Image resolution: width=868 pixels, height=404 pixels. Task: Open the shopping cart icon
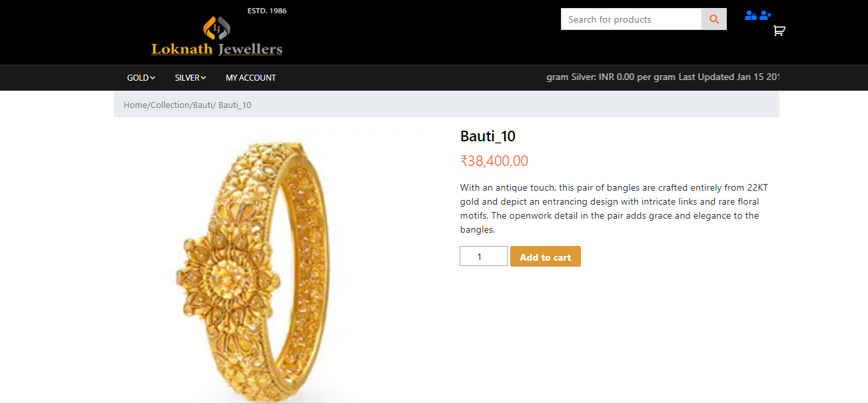[x=779, y=31]
